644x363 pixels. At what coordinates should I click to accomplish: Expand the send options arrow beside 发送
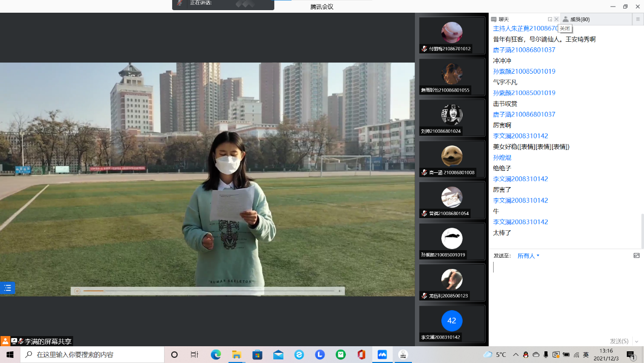[x=636, y=342]
